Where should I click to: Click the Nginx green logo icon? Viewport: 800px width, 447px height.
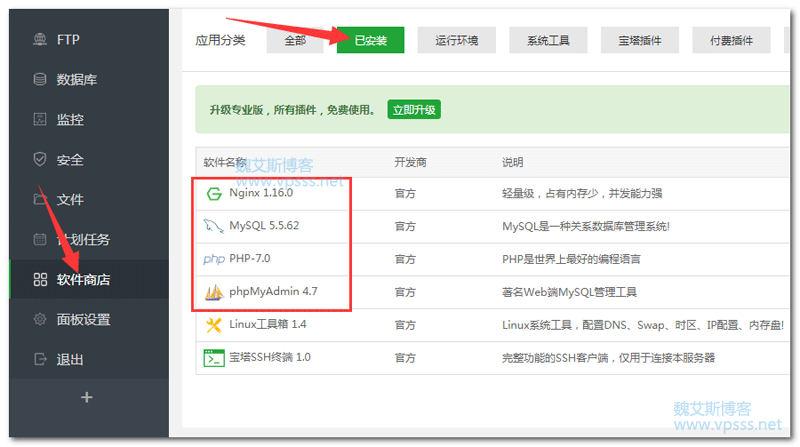(213, 194)
